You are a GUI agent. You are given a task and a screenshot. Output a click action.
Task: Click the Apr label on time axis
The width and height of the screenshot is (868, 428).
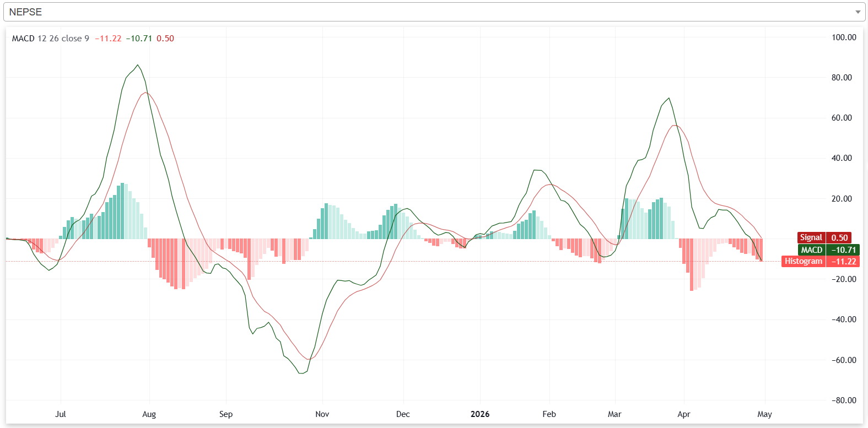pyautogui.click(x=684, y=414)
